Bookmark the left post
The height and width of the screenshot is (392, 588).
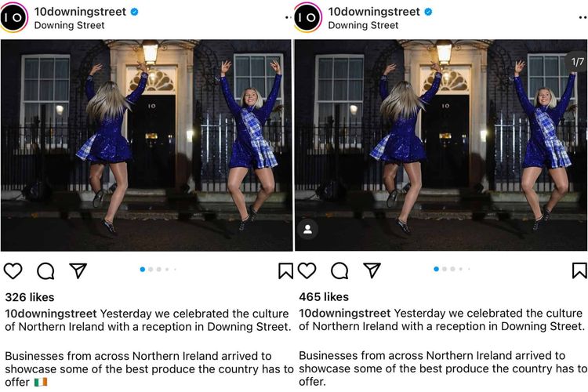(285, 270)
